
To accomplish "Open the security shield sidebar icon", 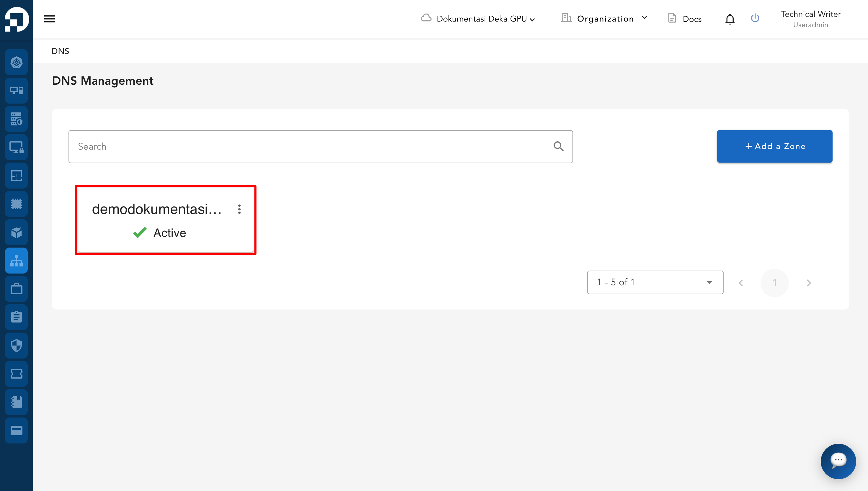I will coord(16,345).
